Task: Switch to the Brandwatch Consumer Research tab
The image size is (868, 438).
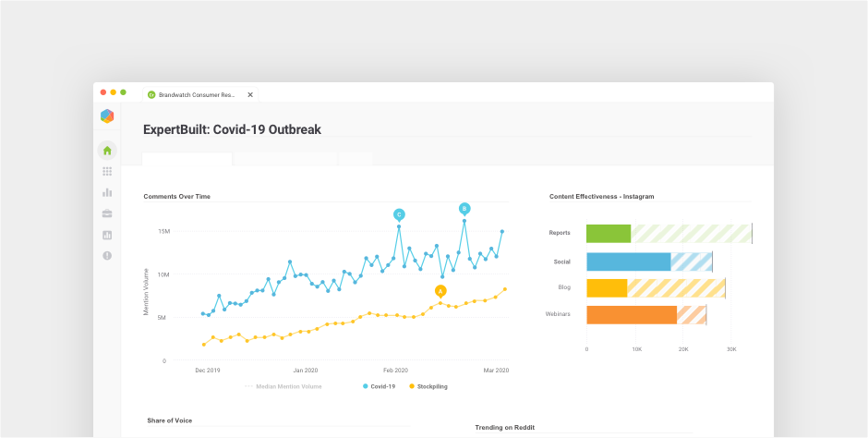Action: (196, 94)
